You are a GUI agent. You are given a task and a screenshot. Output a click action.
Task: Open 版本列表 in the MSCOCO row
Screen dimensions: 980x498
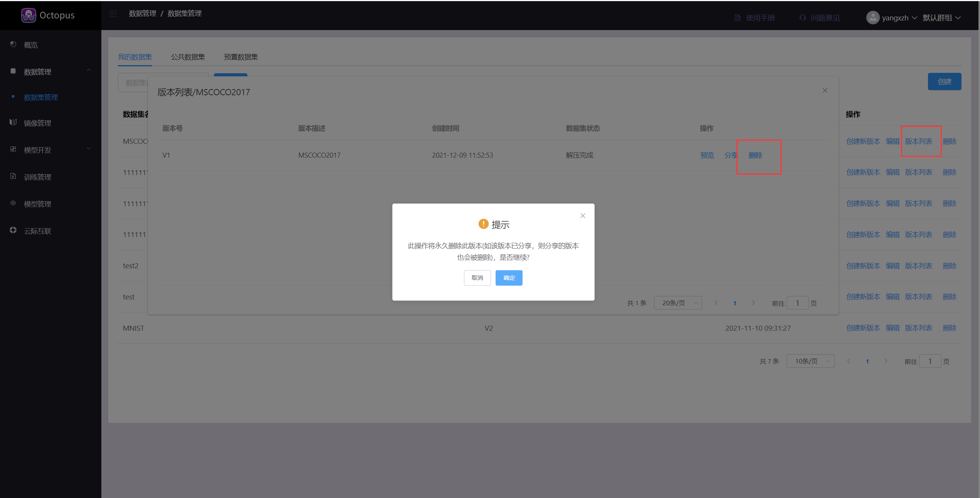[x=919, y=141]
